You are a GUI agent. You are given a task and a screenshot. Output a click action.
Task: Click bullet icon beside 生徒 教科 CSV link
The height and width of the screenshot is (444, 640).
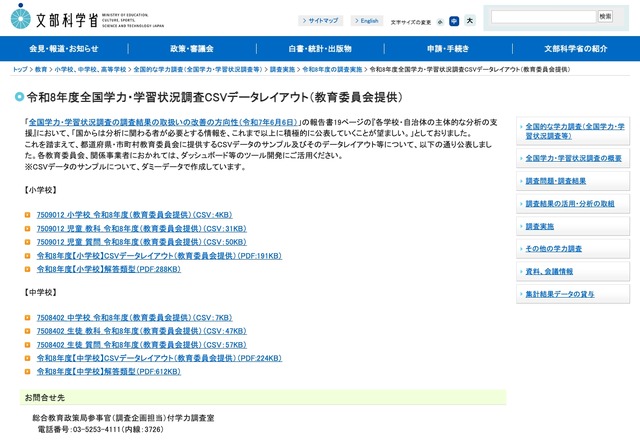point(27,331)
